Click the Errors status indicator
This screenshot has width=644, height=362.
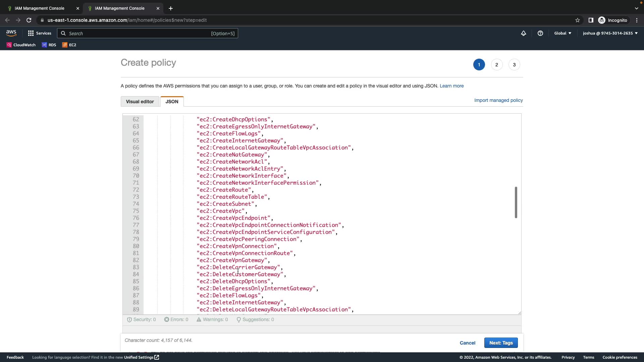point(176,319)
